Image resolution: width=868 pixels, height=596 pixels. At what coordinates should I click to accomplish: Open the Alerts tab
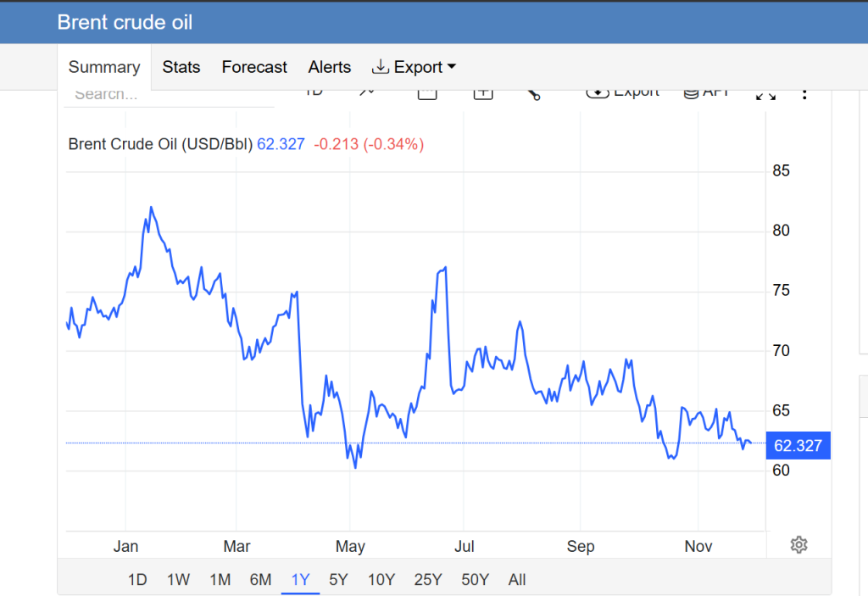(330, 67)
